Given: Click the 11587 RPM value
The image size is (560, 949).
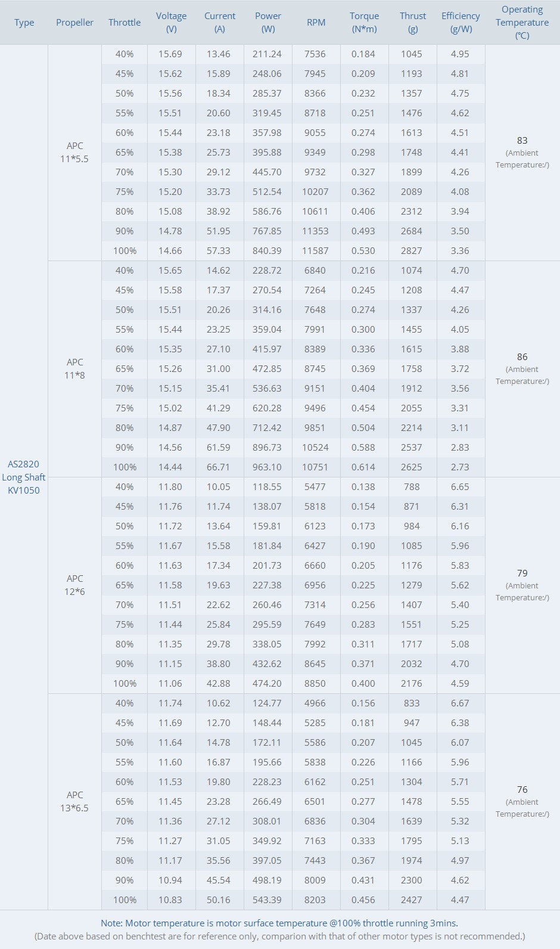Looking at the screenshot, I should click(315, 250).
